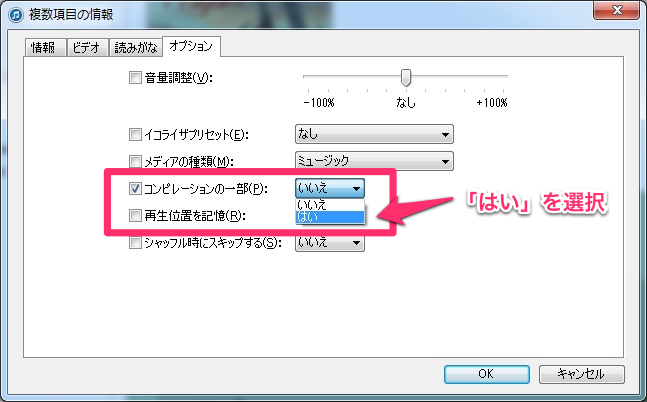Open the ビデオ tab
647x402 pixels.
pos(87,47)
